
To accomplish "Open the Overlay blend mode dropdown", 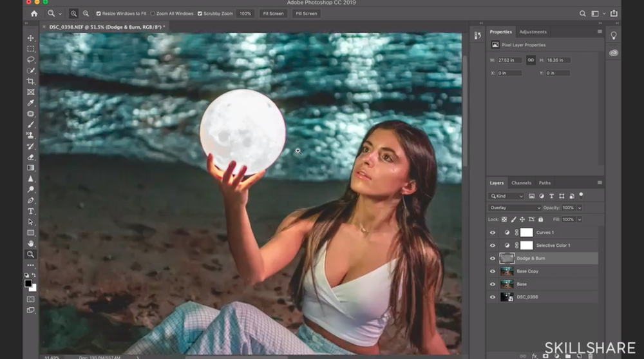I will [515, 208].
